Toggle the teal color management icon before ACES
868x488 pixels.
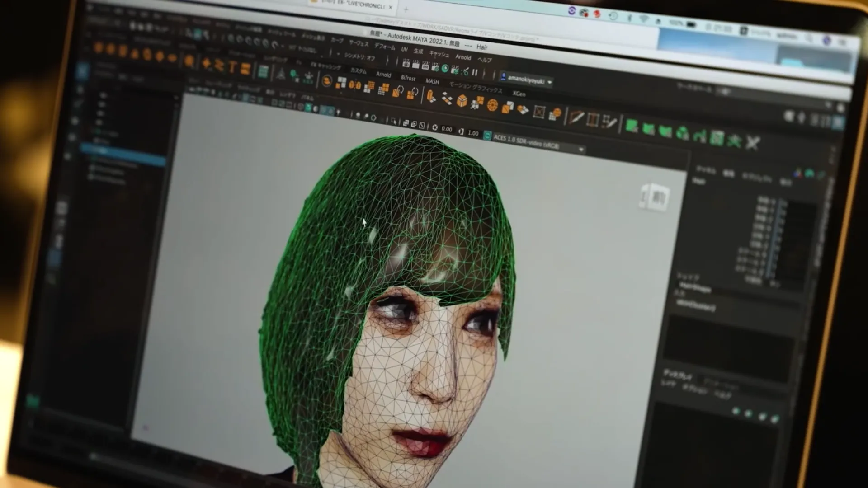[x=487, y=135]
